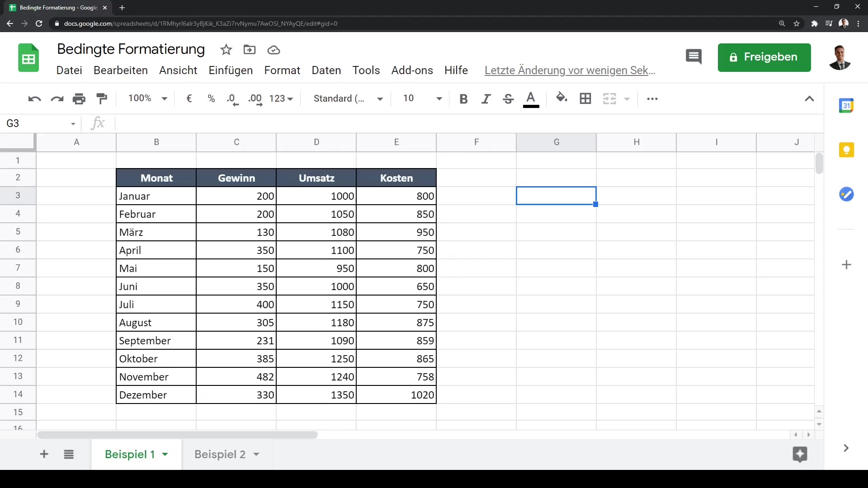Screen dimensions: 868x488
Task: Open the 100% zoom dropdown
Action: click(148, 99)
